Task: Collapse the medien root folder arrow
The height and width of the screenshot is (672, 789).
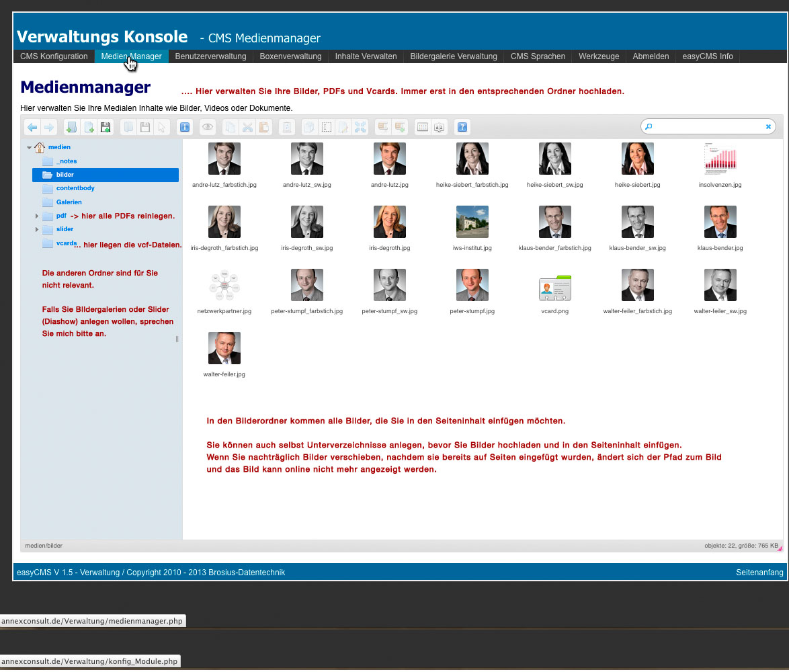Action: click(29, 148)
